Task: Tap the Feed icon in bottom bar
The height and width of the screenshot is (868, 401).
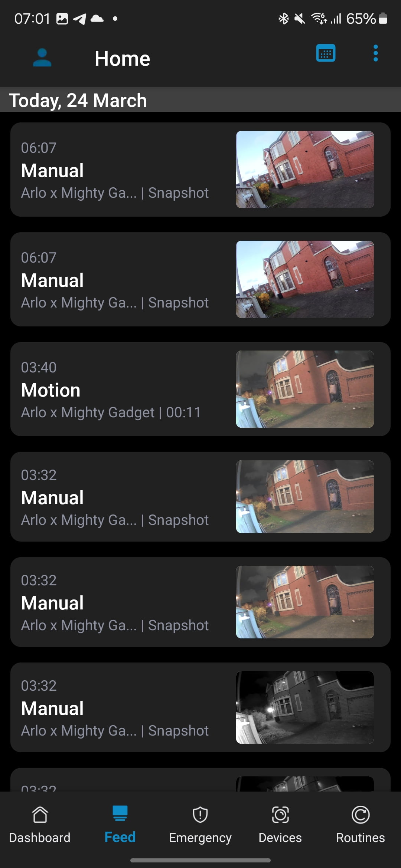Action: [x=120, y=813]
